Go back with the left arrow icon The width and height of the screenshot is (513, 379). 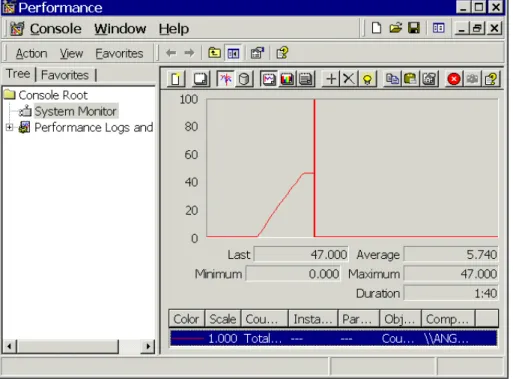coord(171,53)
